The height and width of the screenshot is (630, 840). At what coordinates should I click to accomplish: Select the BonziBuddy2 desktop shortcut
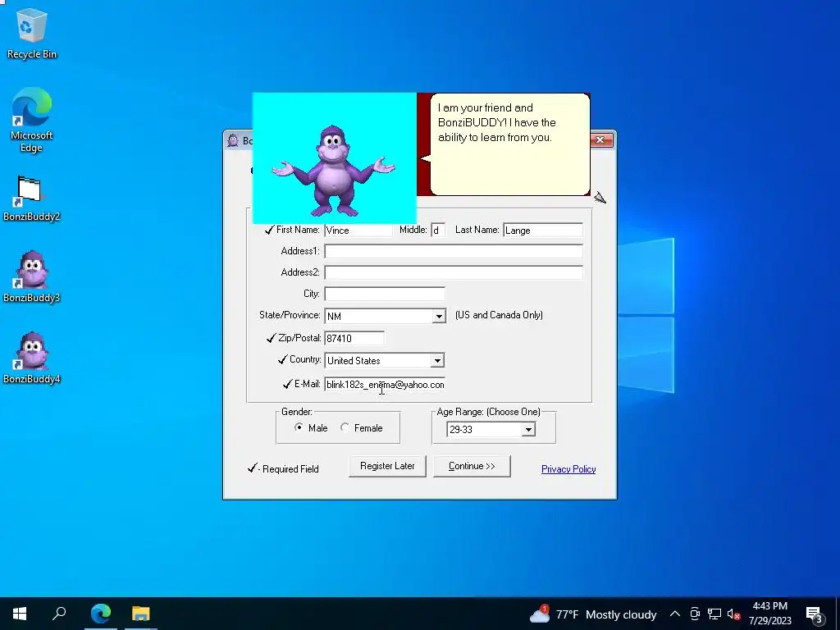point(32,199)
